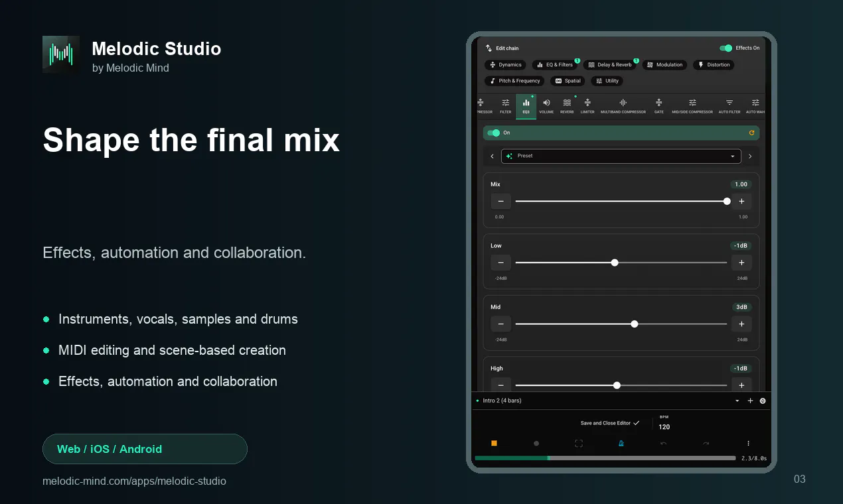Decrease High with the minus button
This screenshot has height=504, width=843.
(500, 385)
